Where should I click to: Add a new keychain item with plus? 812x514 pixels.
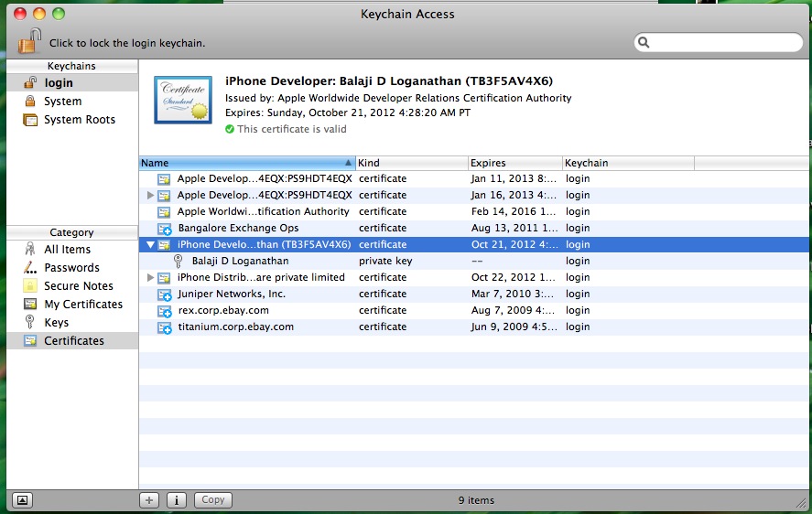click(149, 500)
